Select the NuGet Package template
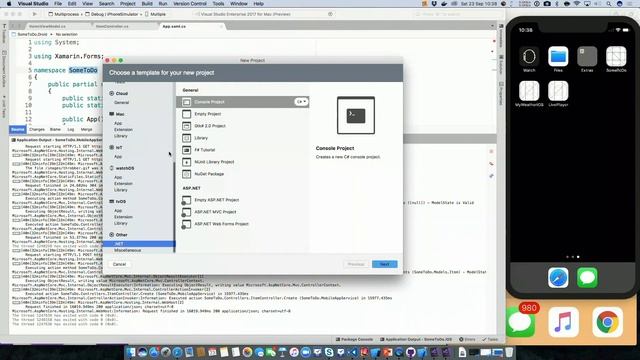 (x=242, y=174)
